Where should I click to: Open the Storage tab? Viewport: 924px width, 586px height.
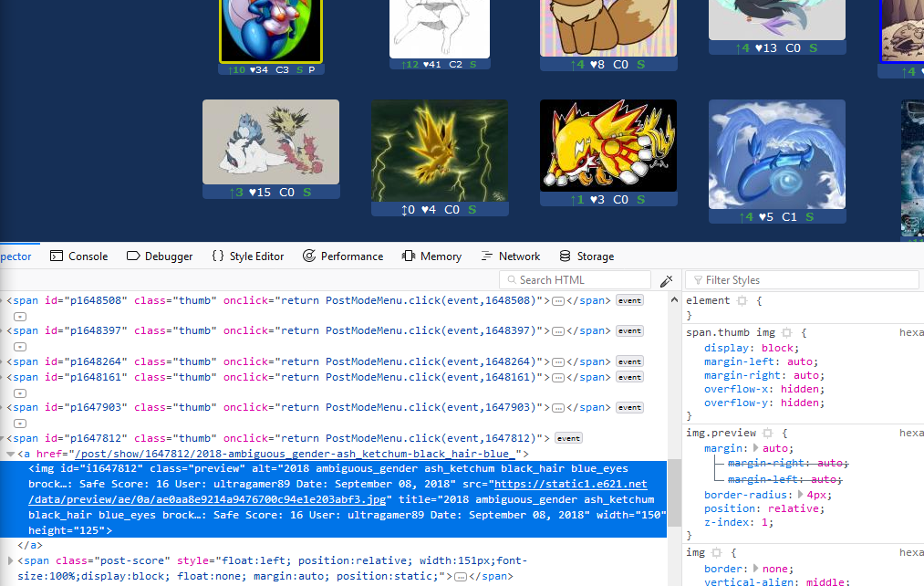click(x=587, y=256)
